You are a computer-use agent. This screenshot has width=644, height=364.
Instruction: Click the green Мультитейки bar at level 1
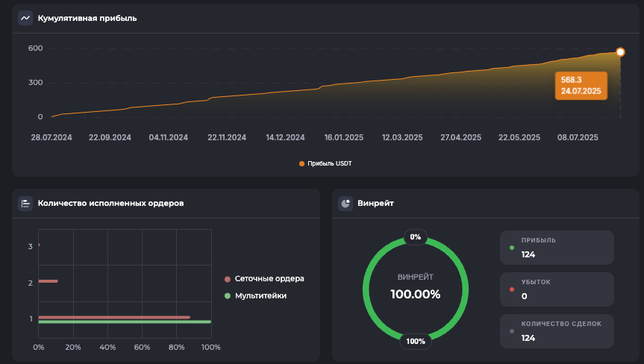[125, 322]
